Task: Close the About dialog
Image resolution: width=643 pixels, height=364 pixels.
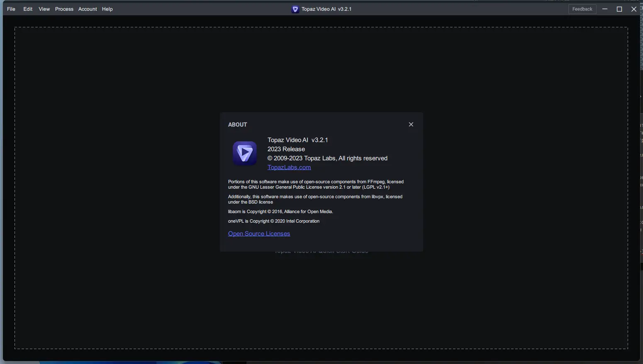Action: click(x=411, y=124)
